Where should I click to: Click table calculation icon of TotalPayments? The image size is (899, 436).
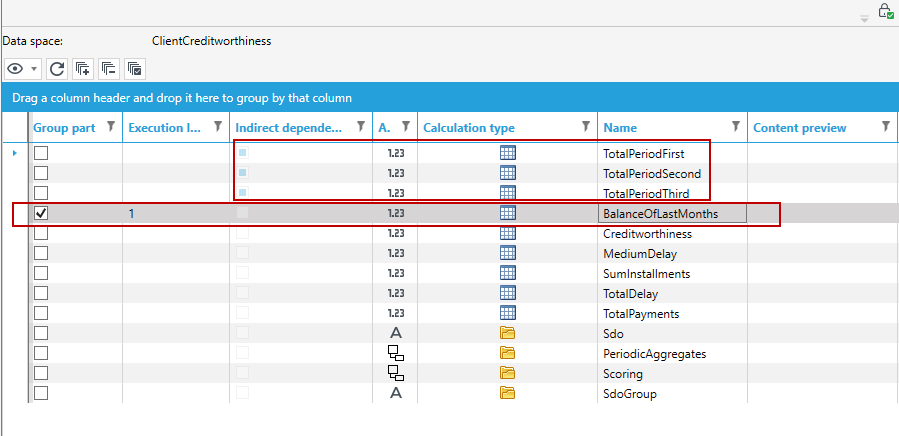point(507,313)
